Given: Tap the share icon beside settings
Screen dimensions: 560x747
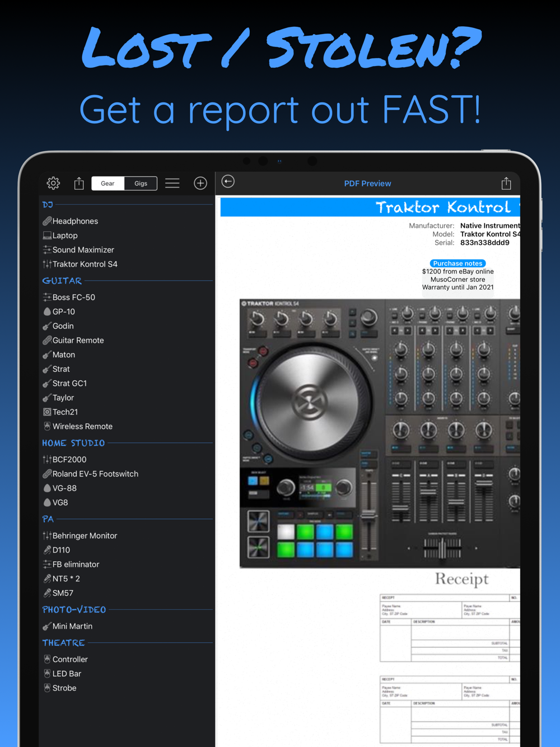Looking at the screenshot, I should point(79,183).
